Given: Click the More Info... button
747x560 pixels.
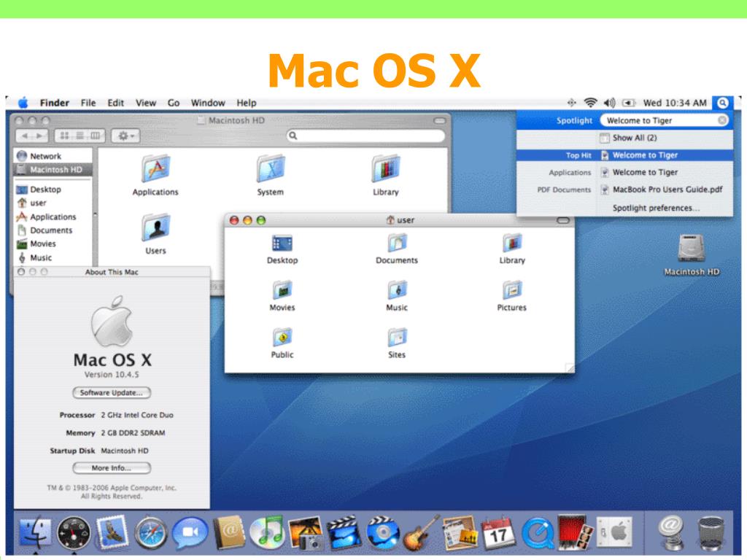Looking at the screenshot, I should pos(112,468).
